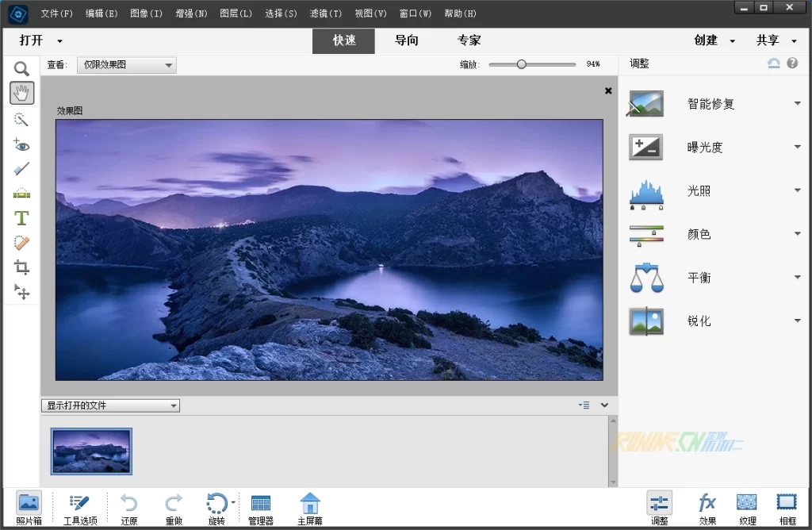Image resolution: width=812 pixels, height=530 pixels.
Task: Open the 滤镜(T) menu
Action: 326,13
